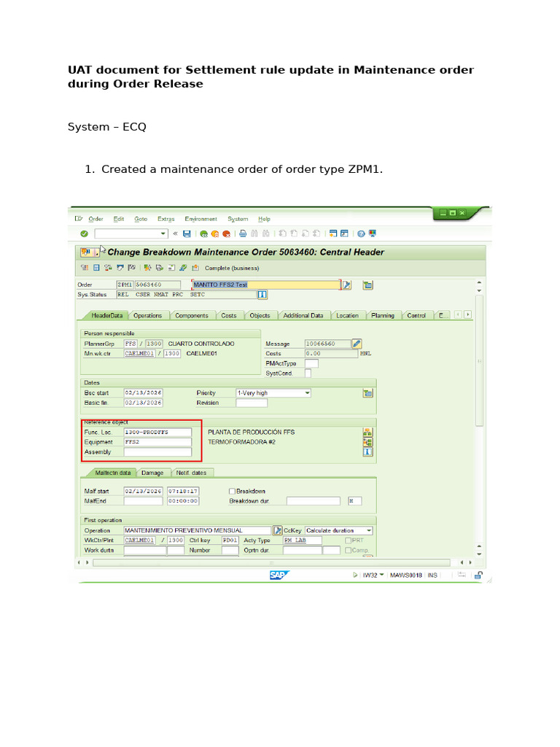The image size is (560, 747).
Task: Click the partner icon right of order description
Action: pyautogui.click(x=368, y=285)
